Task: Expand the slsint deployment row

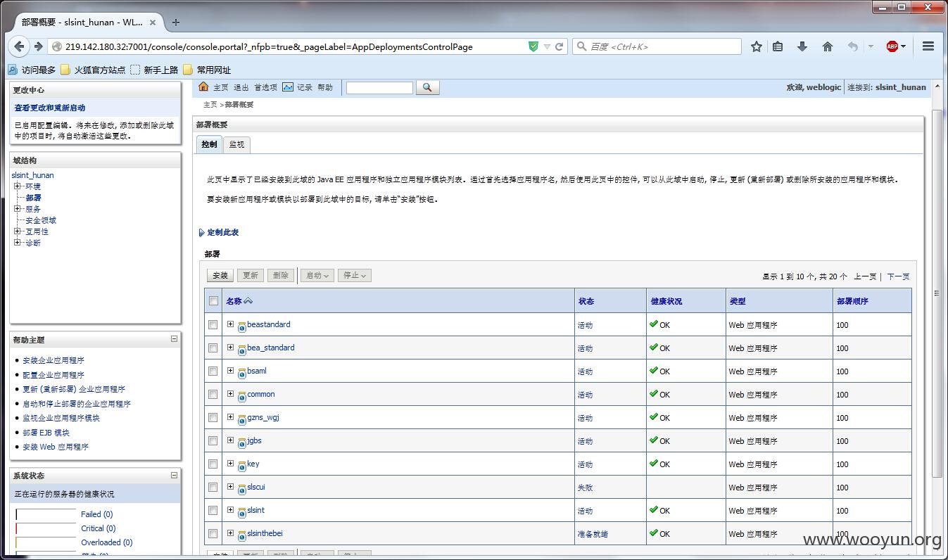Action: click(230, 510)
